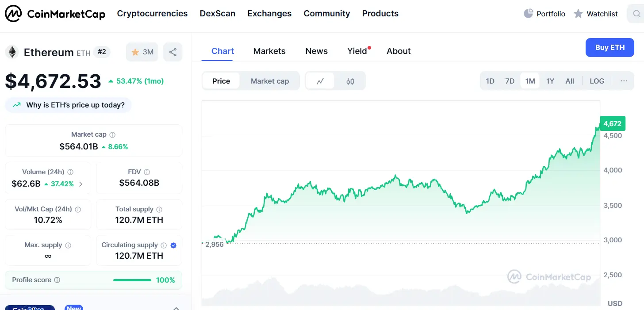
Task: Click the Profile score info icon
Action: click(57, 280)
